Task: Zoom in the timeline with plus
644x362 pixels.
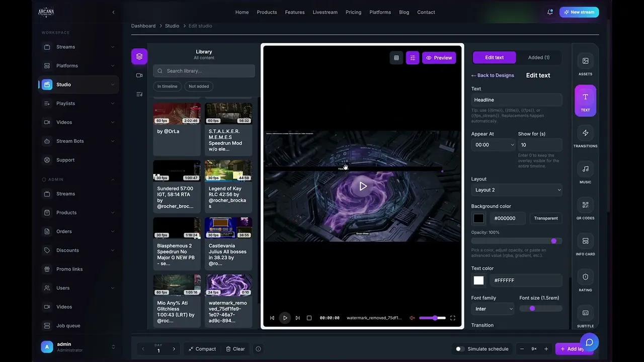Action: coord(546,349)
